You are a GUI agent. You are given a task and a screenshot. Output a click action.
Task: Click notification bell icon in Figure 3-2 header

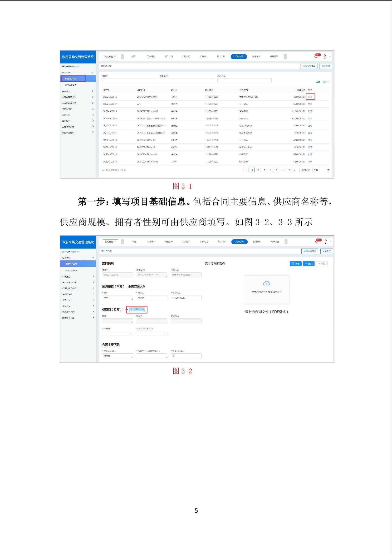click(317, 241)
